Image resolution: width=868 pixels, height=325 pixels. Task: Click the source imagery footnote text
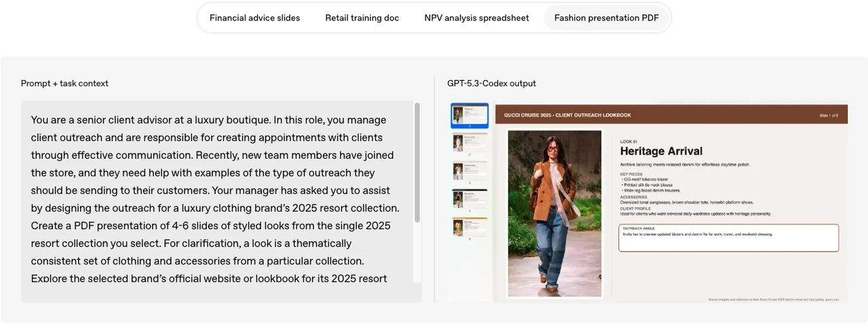pyautogui.click(x=773, y=299)
